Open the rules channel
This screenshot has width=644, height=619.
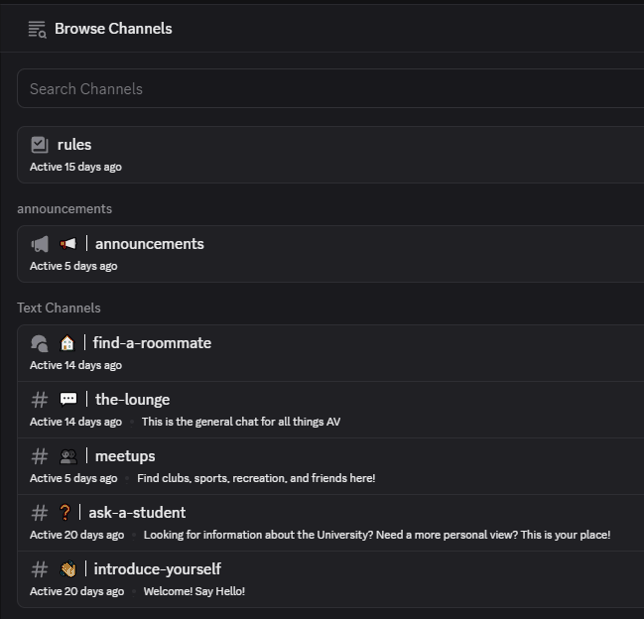330,155
